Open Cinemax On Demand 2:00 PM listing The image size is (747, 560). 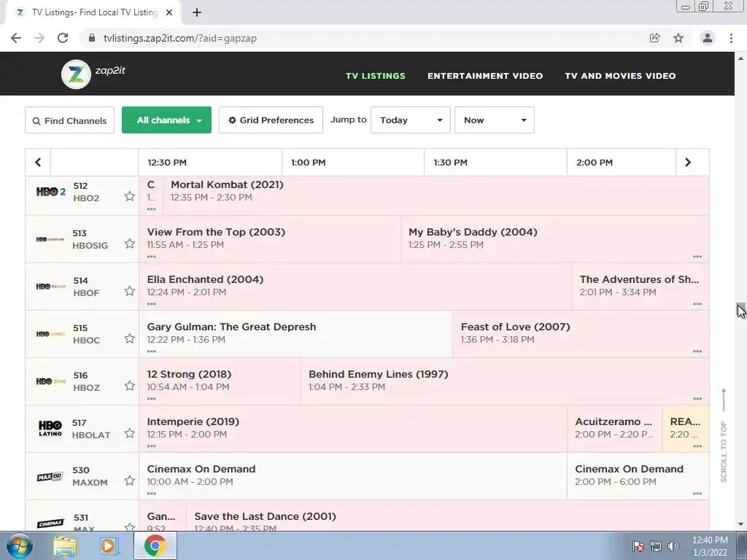pos(638,475)
